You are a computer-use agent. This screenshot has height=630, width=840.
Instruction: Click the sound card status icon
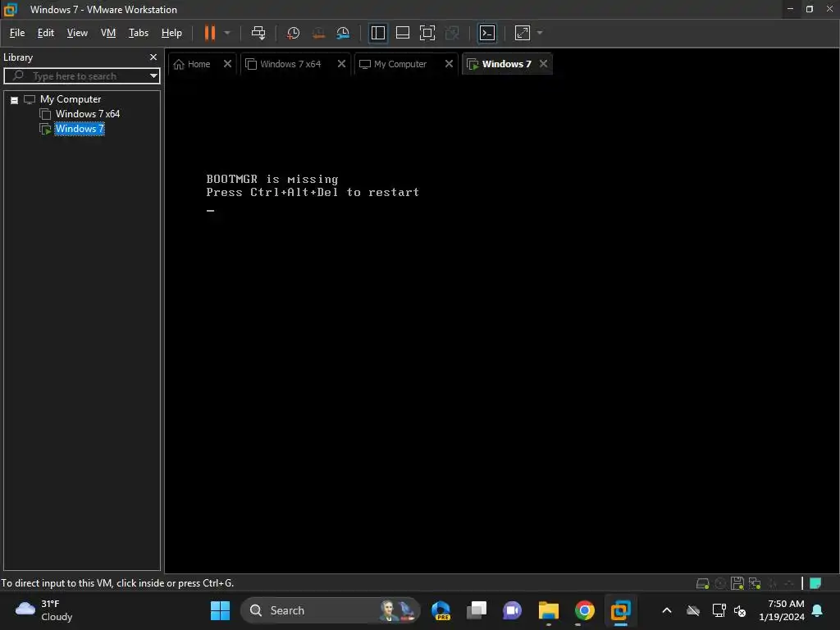coord(773,583)
